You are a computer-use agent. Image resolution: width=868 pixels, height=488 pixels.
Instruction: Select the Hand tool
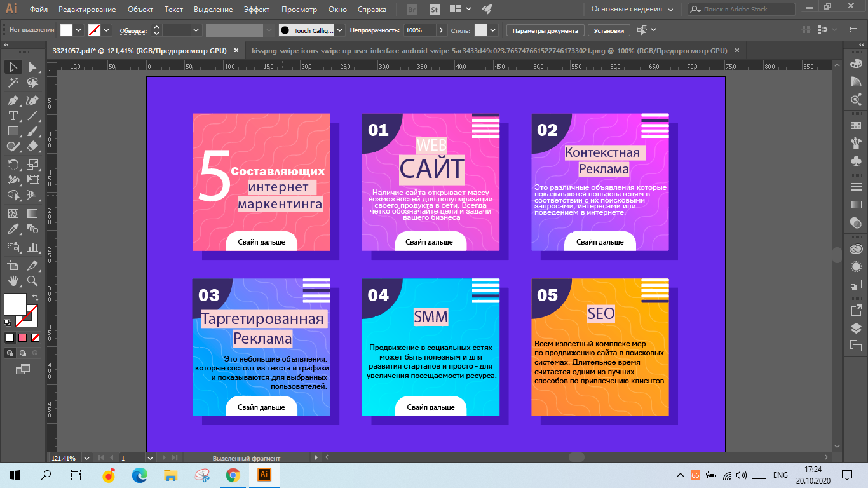13,280
